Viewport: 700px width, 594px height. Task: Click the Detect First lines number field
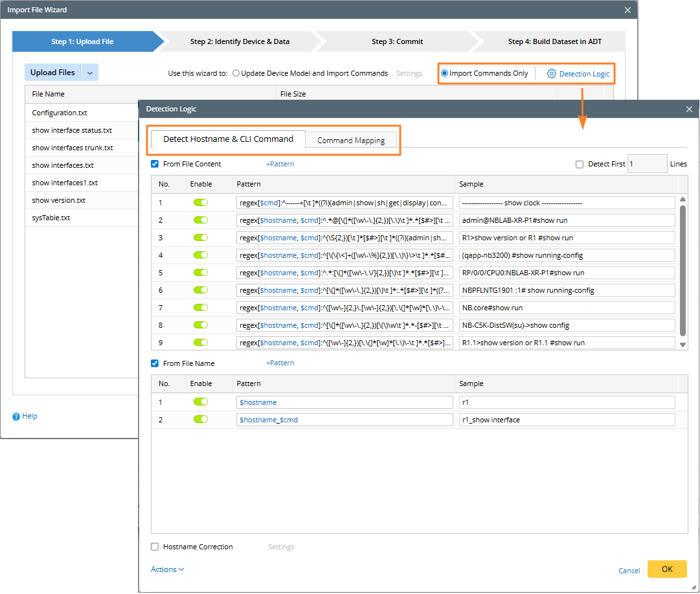tap(647, 164)
